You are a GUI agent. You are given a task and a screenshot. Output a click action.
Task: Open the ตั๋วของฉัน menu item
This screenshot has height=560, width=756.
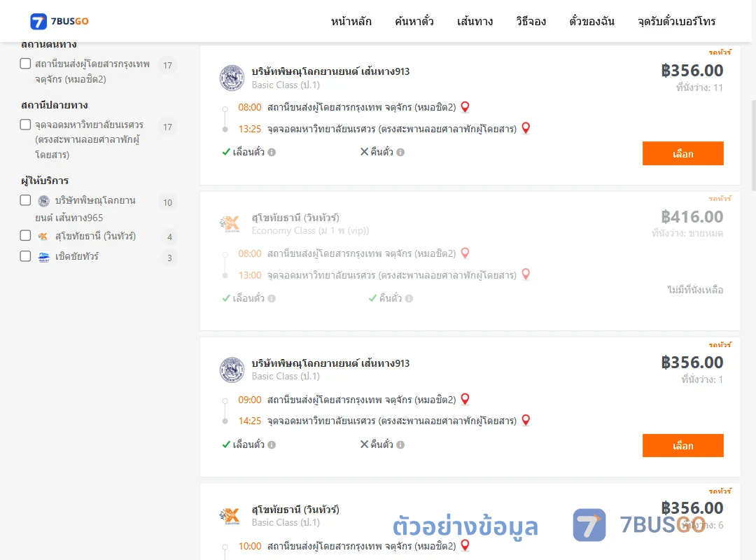(x=591, y=21)
